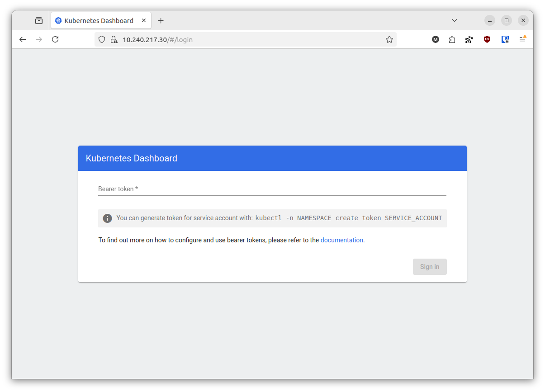The image size is (545, 392).
Task: Click the forward navigation arrow
Action: (x=39, y=39)
